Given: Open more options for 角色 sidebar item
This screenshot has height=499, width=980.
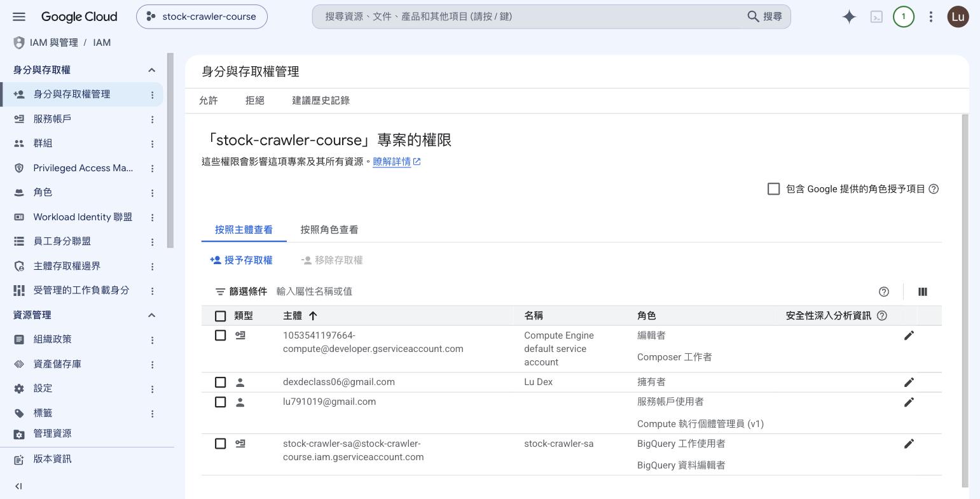Looking at the screenshot, I should pyautogui.click(x=152, y=193).
